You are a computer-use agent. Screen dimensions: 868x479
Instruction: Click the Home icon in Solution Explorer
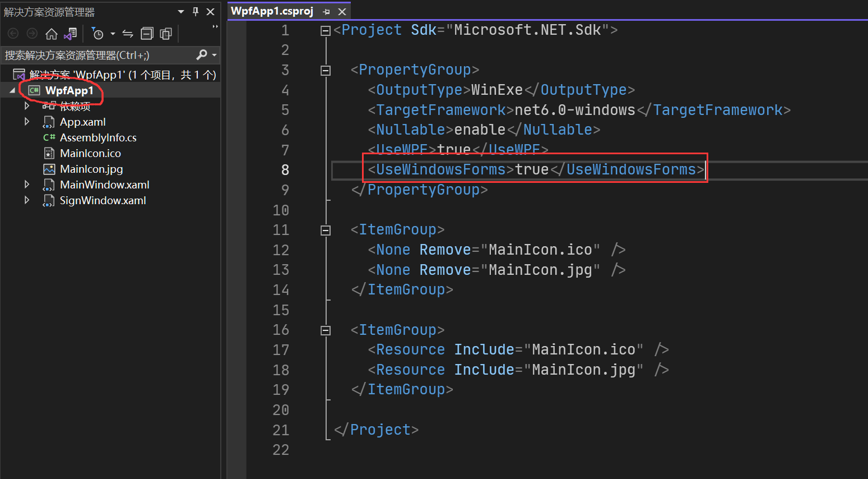[x=52, y=34]
